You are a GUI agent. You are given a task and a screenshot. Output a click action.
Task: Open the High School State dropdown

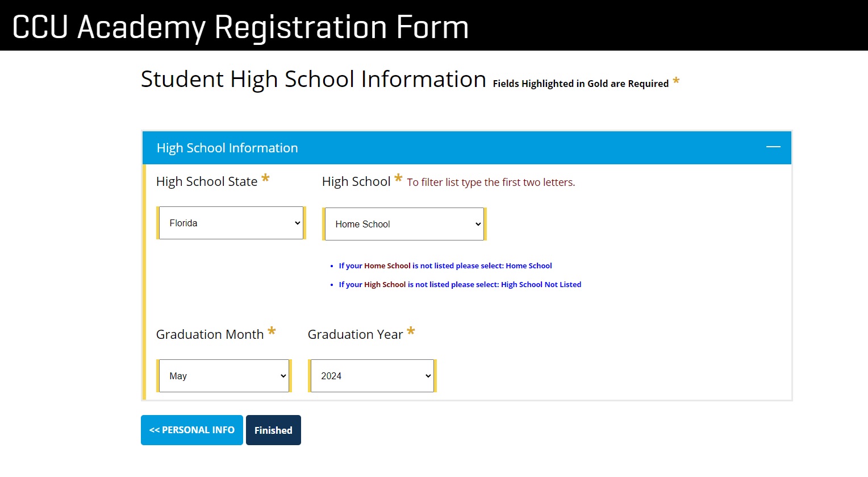click(x=231, y=223)
